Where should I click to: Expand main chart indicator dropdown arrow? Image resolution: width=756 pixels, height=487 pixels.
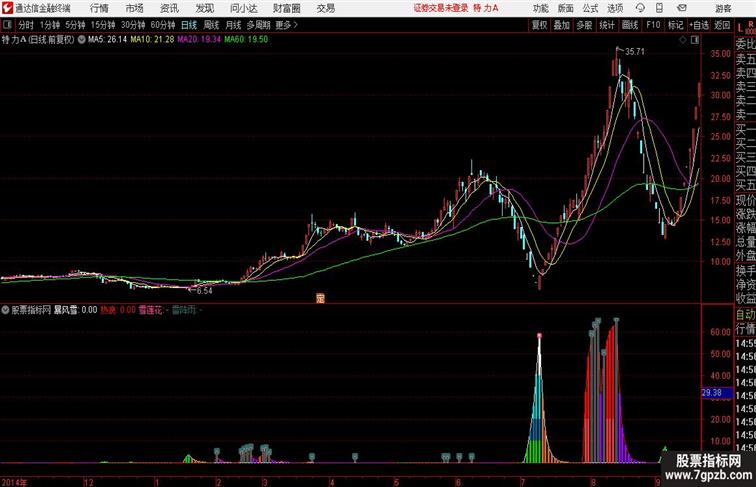coord(81,40)
